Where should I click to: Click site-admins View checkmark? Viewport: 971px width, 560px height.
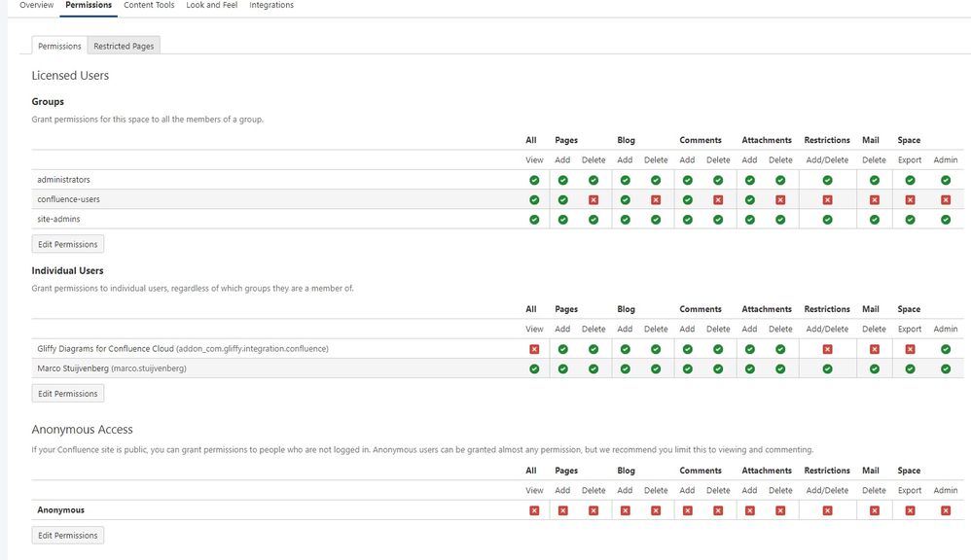[534, 220]
